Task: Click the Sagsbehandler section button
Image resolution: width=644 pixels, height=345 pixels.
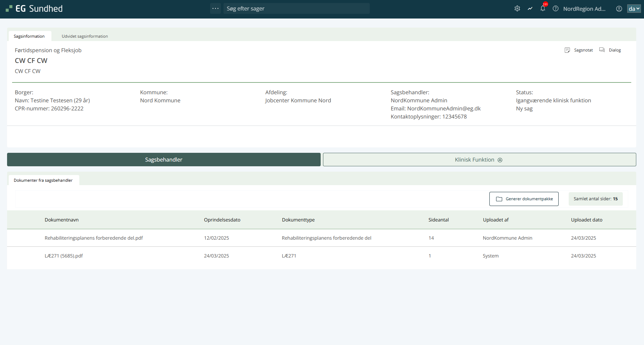Action: click(x=164, y=160)
